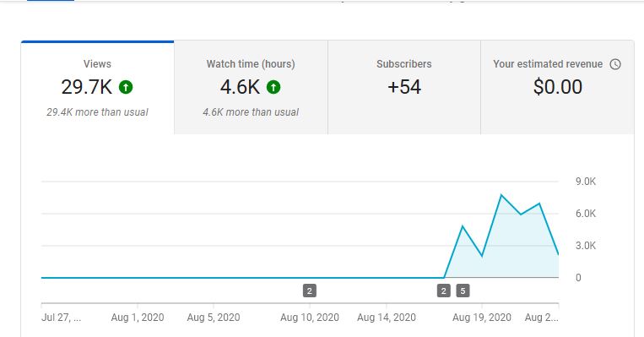Click '29.4K more than usual' text

click(x=97, y=112)
